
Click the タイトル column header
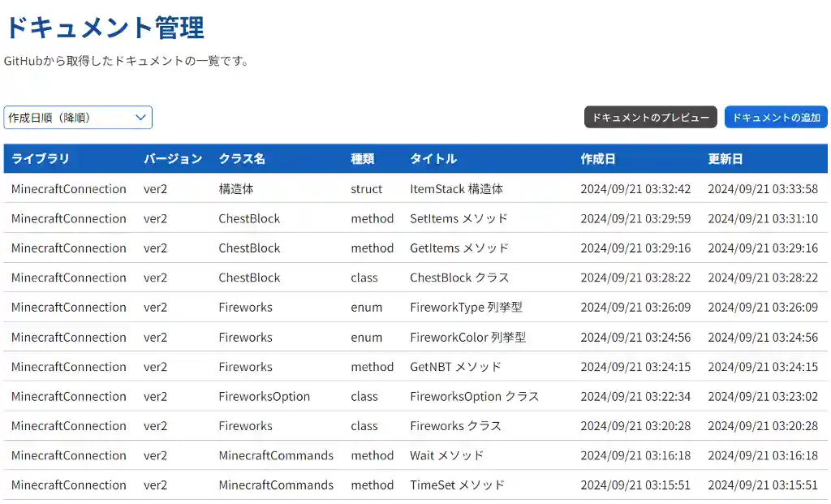[433, 158]
